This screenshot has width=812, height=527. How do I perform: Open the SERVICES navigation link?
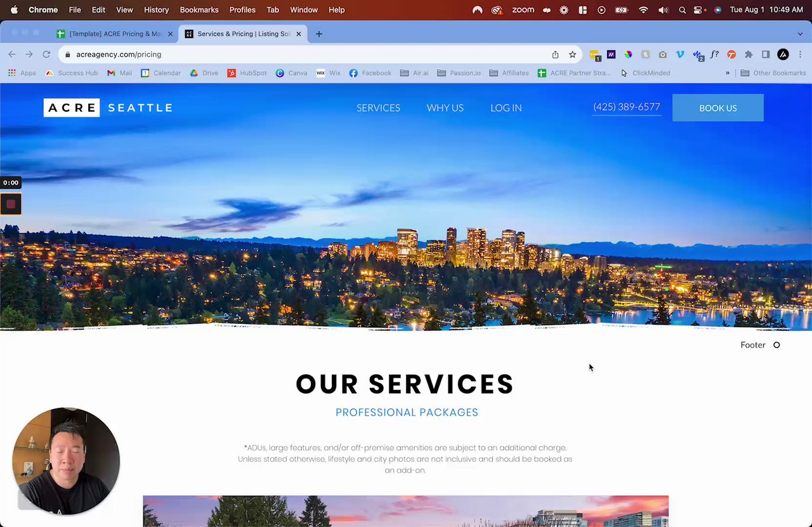click(x=378, y=108)
